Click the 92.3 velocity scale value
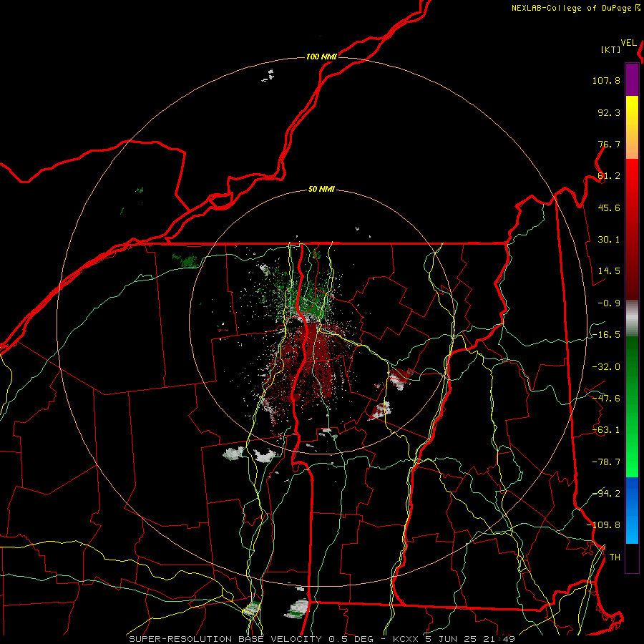Viewport: 644px width, 644px height. [609, 112]
